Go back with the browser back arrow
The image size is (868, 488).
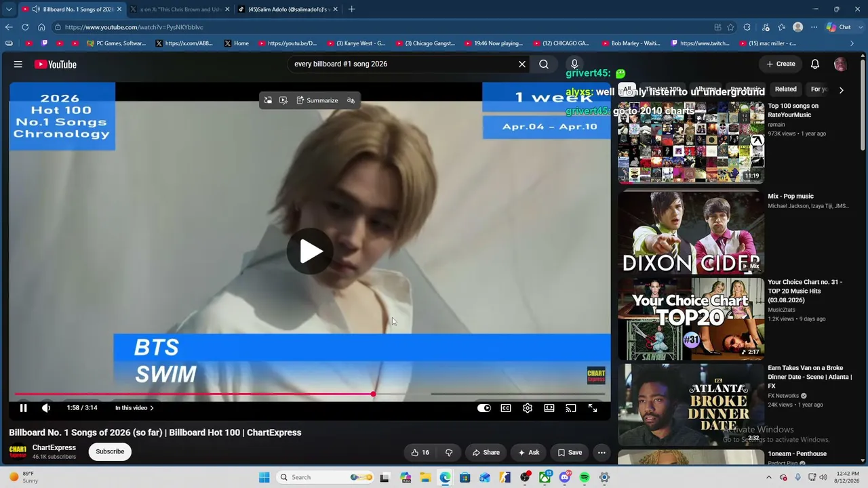coord(9,27)
